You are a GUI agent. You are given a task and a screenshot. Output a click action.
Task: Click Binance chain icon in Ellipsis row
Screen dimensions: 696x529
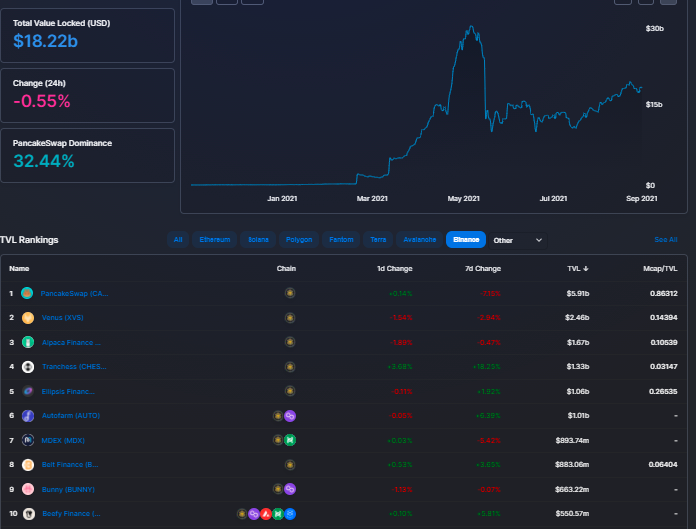pyautogui.click(x=290, y=391)
